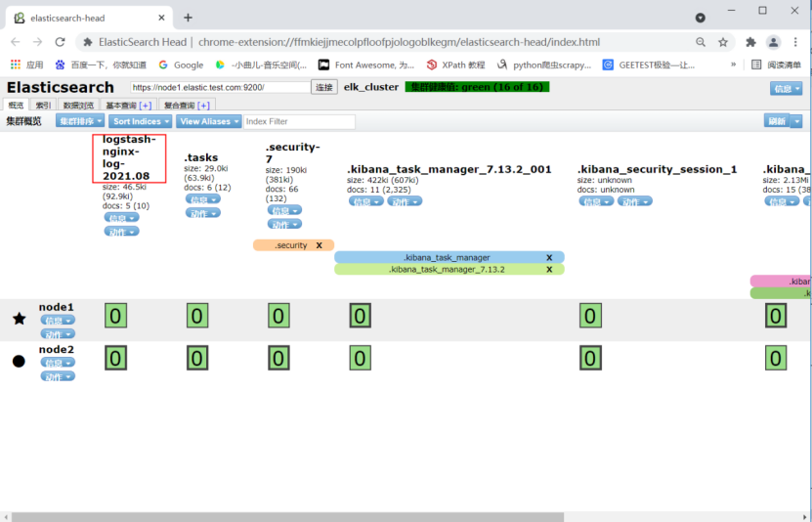Open 动作 dropdown for .kibana_security_session_1

click(635, 201)
